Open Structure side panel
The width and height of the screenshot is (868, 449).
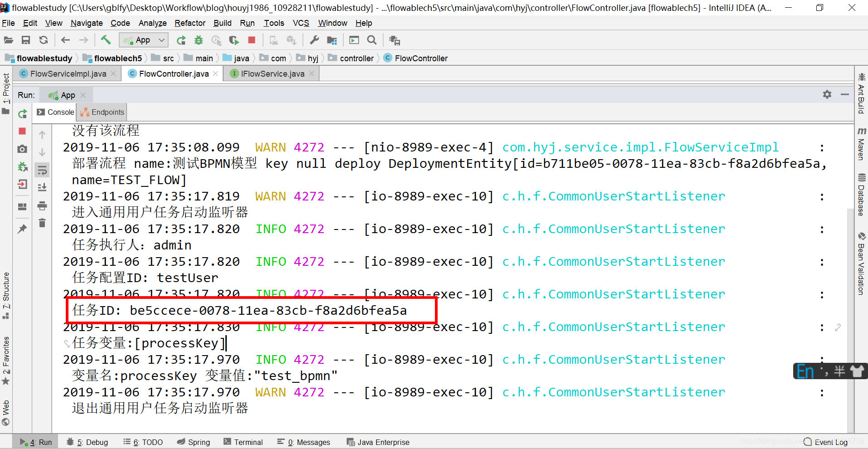pos(6,296)
